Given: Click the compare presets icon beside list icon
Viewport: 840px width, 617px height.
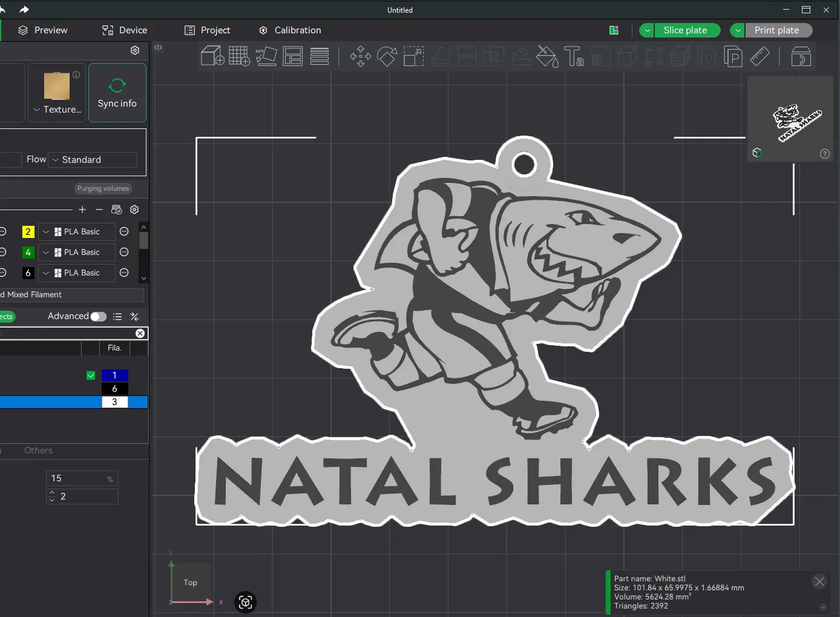Looking at the screenshot, I should 134,317.
